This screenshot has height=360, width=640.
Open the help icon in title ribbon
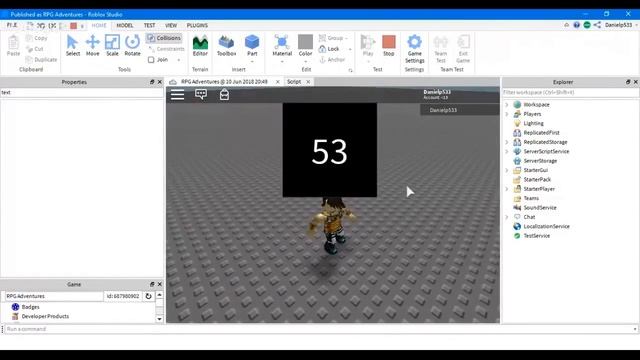point(576,25)
